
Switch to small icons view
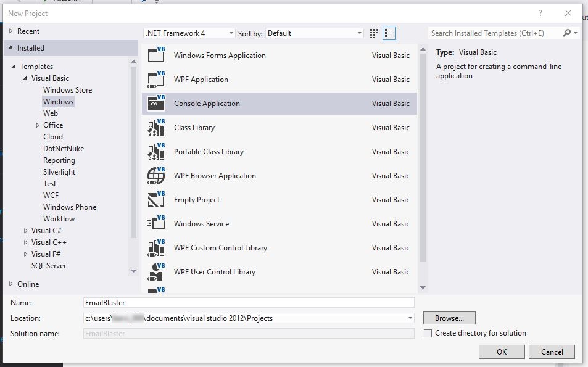pyautogui.click(x=374, y=33)
